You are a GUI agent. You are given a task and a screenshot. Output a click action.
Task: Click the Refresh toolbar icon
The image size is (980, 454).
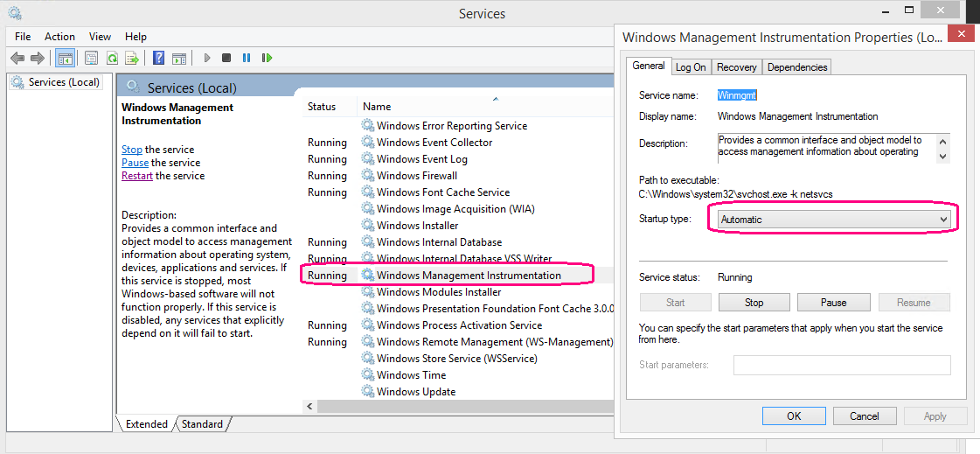click(x=112, y=58)
